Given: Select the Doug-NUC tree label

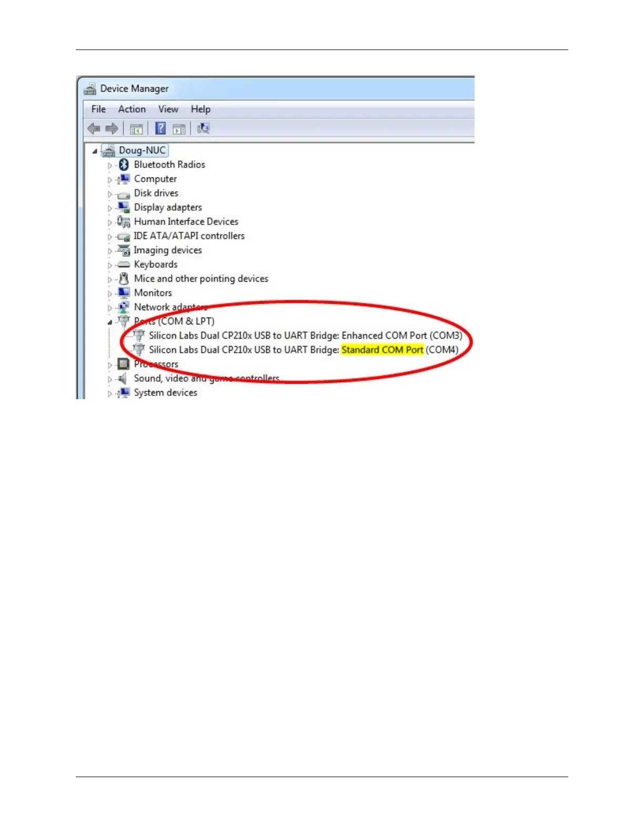Looking at the screenshot, I should click(x=142, y=151).
